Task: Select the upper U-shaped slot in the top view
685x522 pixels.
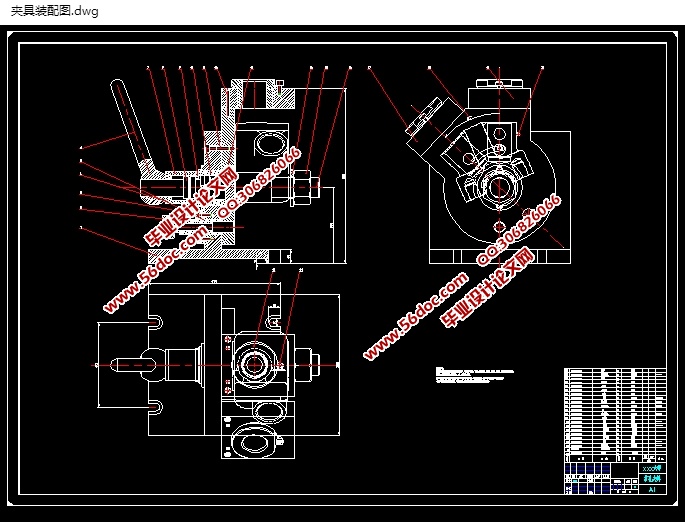Action: 154,323
